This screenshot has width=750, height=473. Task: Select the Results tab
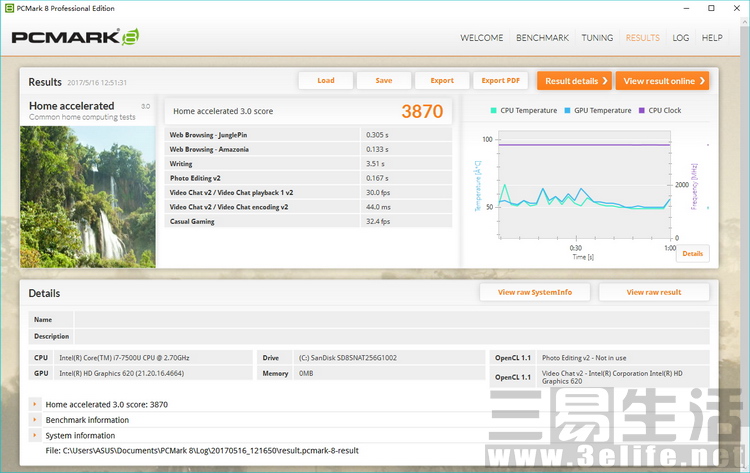tap(642, 38)
